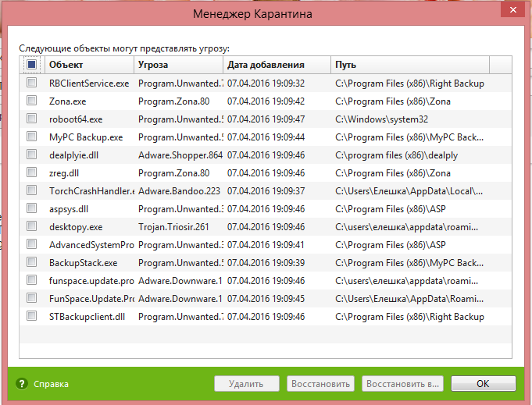Click the date 07.04.2016 19:09:44
This screenshot has width=532, height=405.
(266, 137)
